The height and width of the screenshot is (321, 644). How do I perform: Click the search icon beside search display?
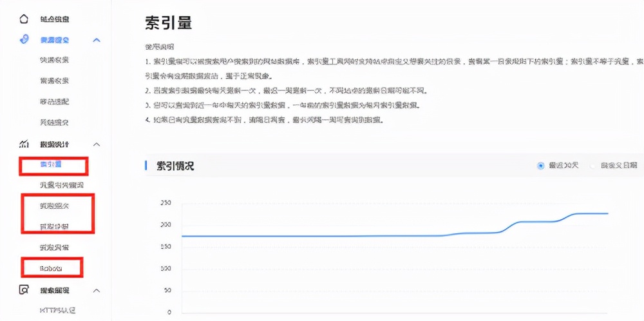(x=24, y=290)
